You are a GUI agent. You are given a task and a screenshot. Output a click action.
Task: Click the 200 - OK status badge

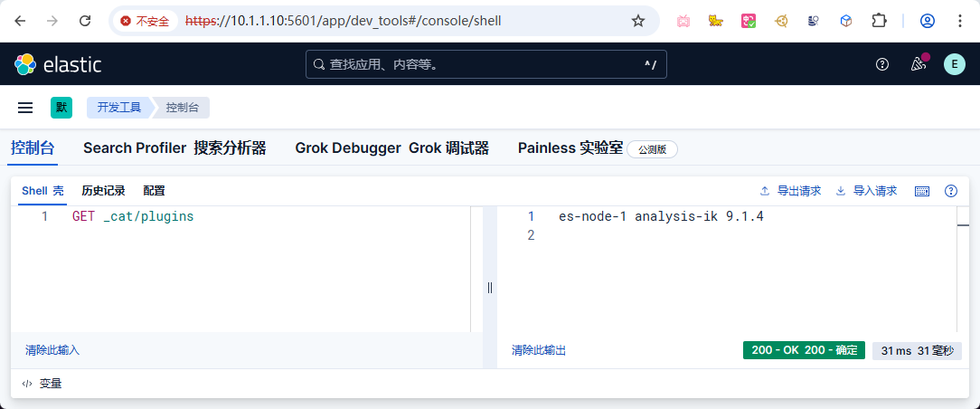coord(804,350)
